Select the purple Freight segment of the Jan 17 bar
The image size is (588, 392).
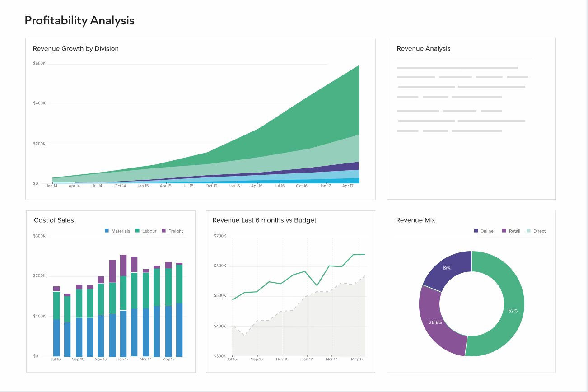[x=123, y=266]
